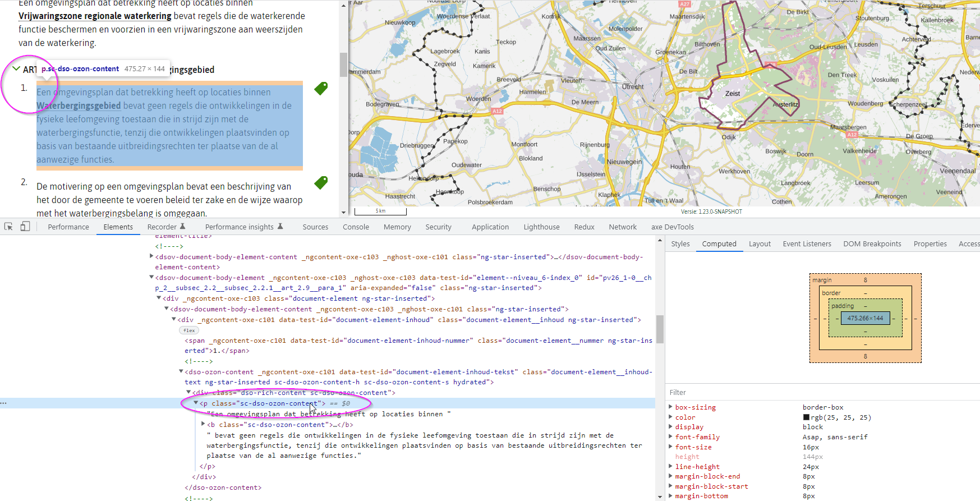Open the Console tab
The height and width of the screenshot is (501, 980).
(x=356, y=227)
